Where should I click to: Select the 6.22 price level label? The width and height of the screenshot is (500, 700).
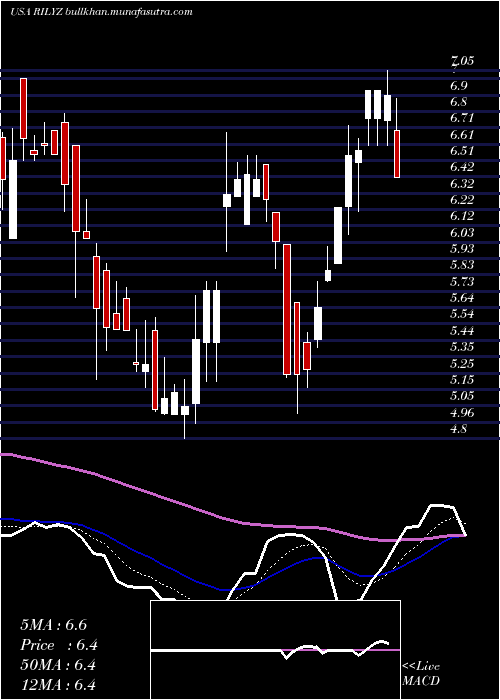(x=461, y=200)
